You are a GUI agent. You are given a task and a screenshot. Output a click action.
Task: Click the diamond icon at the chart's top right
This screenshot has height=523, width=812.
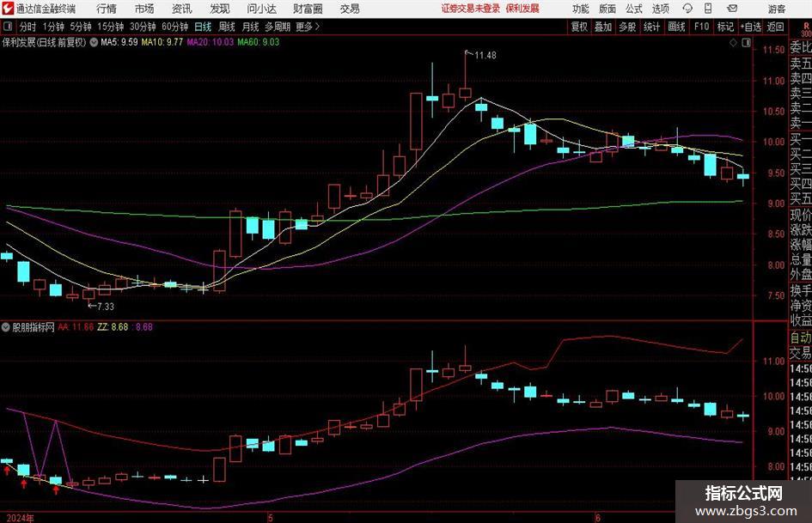[733, 43]
